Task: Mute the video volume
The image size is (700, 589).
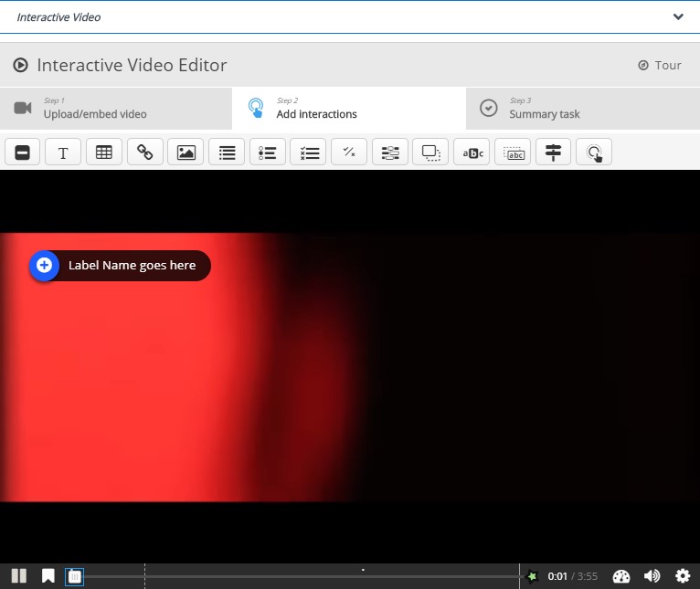Action: click(x=652, y=576)
